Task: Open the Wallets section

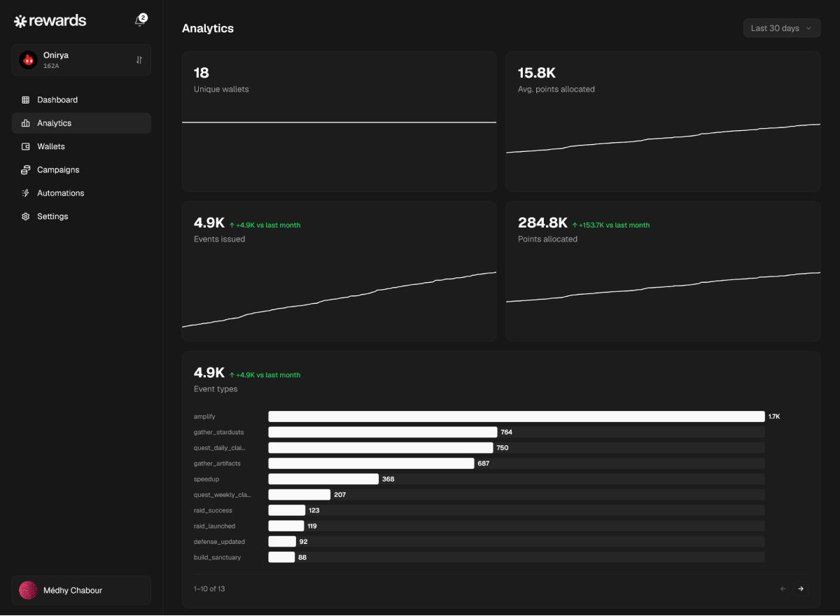Action: point(81,146)
